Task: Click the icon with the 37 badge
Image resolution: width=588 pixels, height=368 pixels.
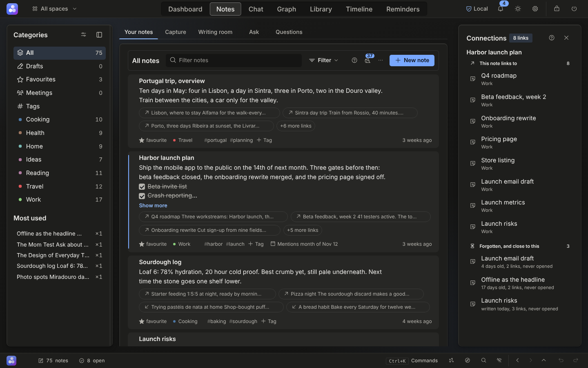Action: coord(368,60)
